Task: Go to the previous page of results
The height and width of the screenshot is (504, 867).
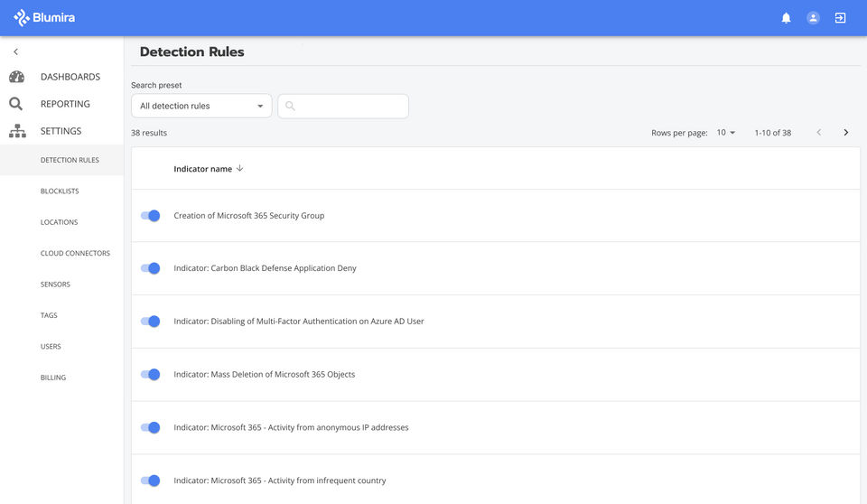Action: [819, 132]
